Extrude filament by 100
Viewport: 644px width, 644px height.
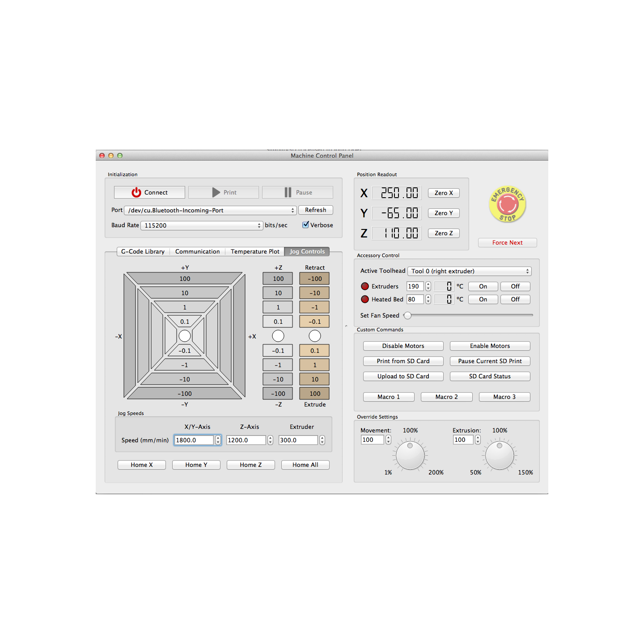(315, 394)
